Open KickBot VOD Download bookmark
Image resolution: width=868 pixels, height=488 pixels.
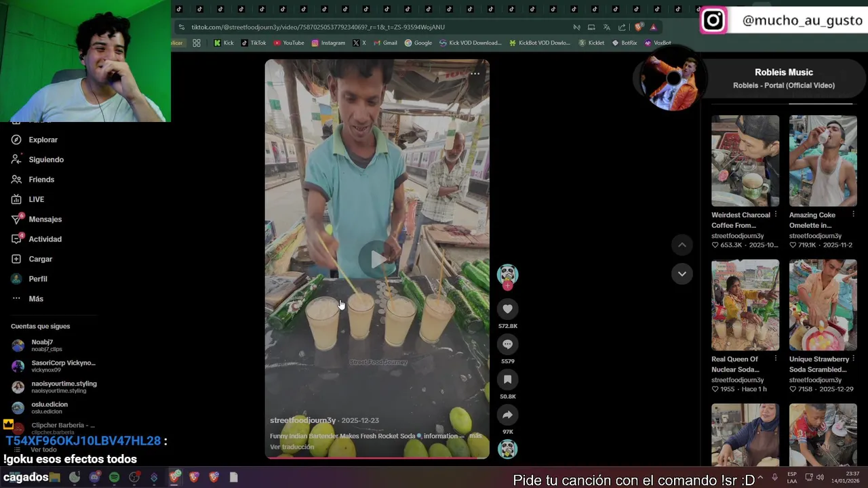(x=540, y=43)
